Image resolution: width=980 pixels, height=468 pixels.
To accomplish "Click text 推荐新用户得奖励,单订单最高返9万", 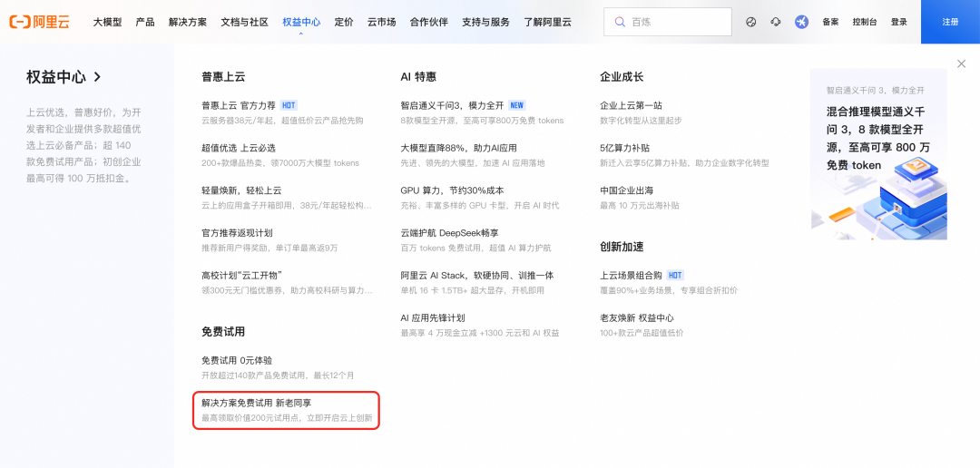I will click(269, 249).
